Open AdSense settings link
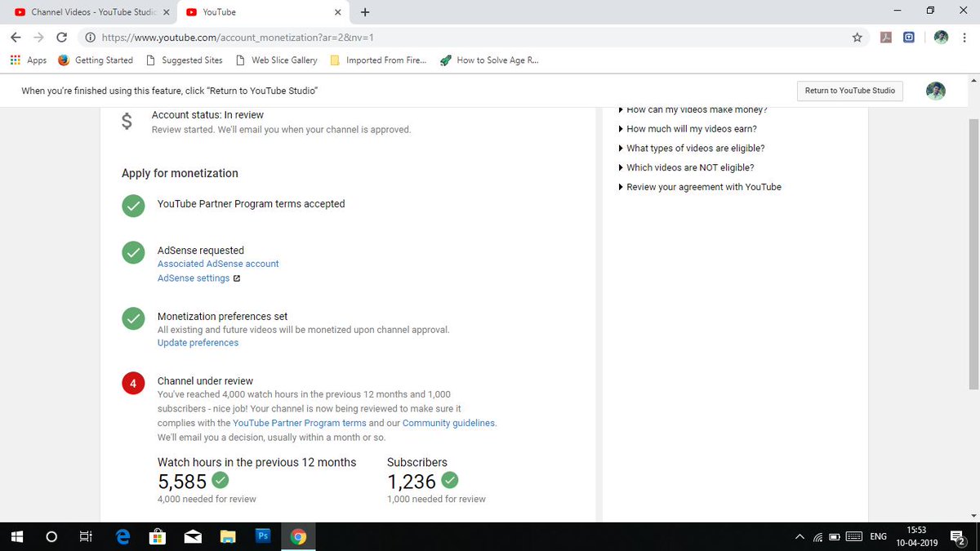This screenshot has width=980, height=551. pos(194,278)
